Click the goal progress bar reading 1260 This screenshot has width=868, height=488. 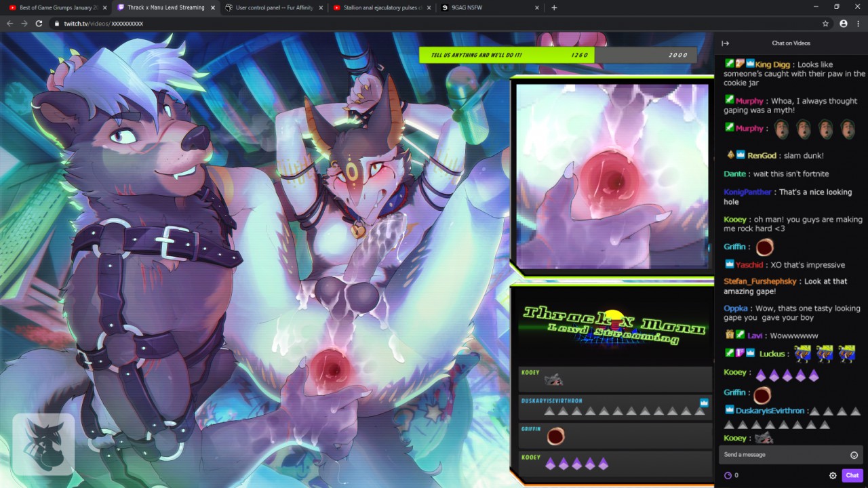(557, 55)
